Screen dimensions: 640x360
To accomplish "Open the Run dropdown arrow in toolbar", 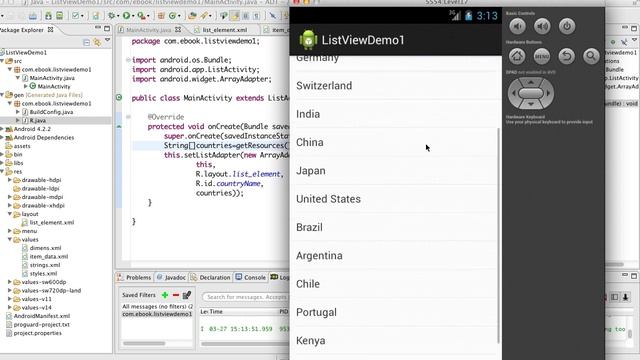I will (x=133, y=16).
